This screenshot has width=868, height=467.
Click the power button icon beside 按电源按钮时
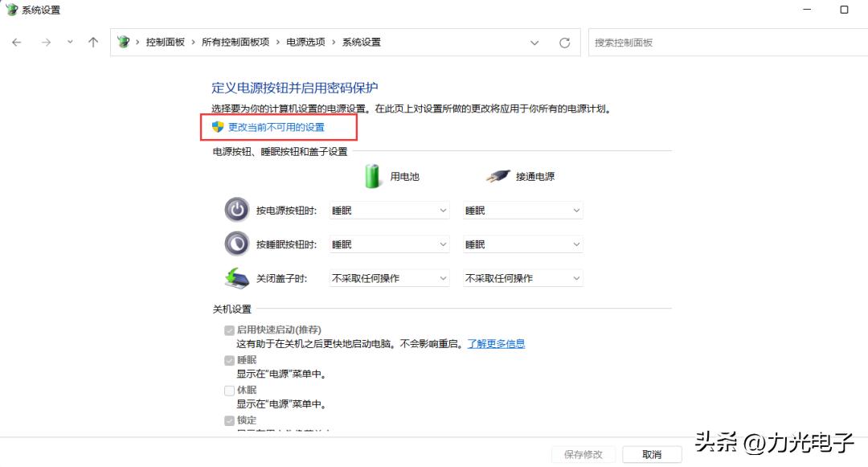click(x=236, y=209)
